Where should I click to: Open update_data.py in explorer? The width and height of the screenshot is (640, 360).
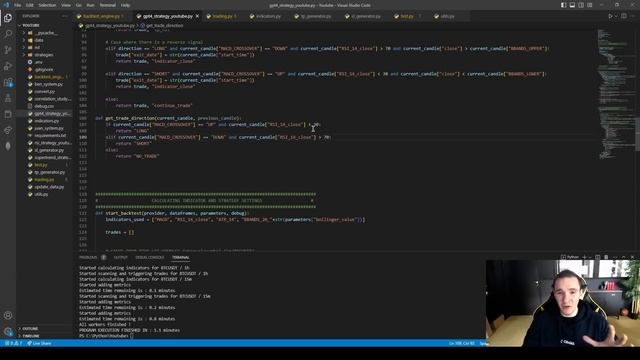49,187
